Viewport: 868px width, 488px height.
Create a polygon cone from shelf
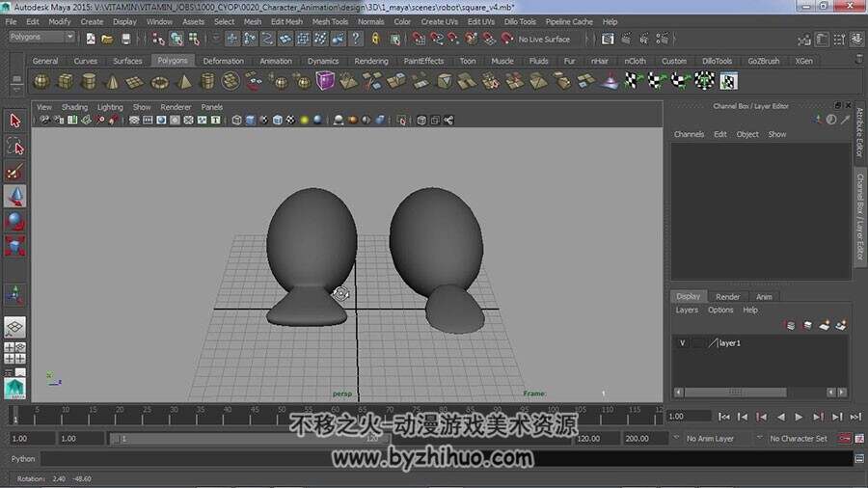click(x=112, y=81)
